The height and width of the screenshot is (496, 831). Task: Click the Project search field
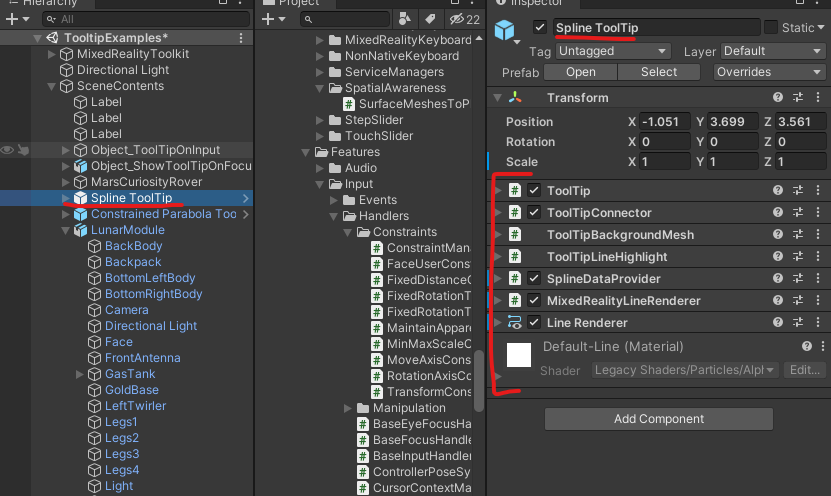[345, 20]
